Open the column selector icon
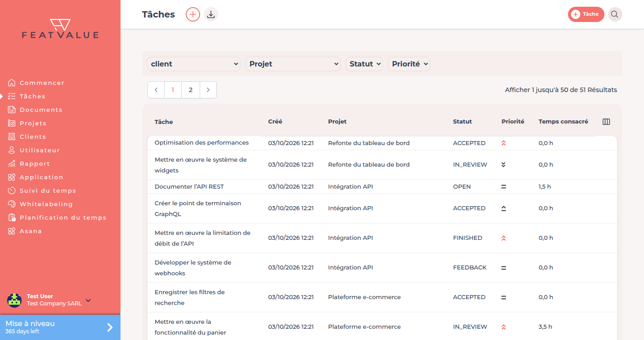This screenshot has height=340, width=644. click(x=606, y=122)
